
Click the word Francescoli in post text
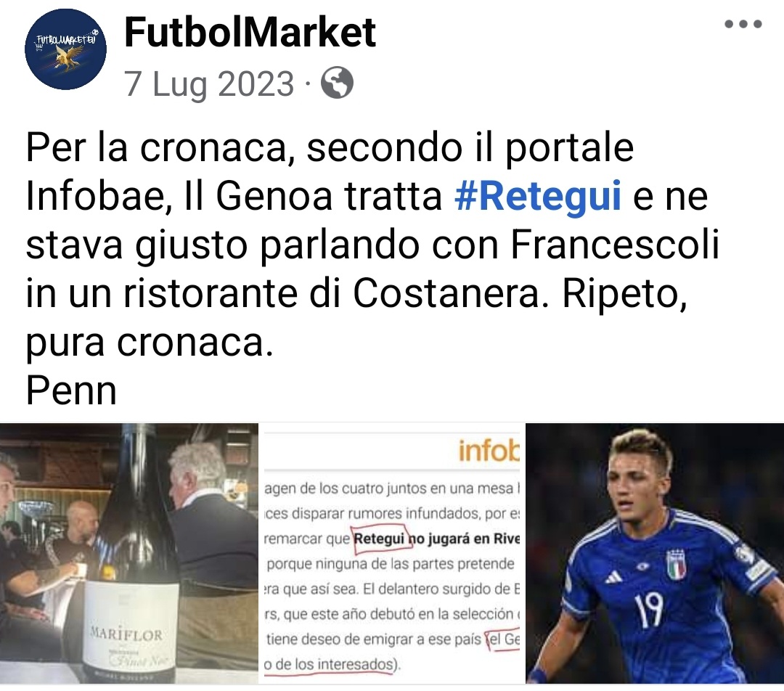[x=615, y=245]
